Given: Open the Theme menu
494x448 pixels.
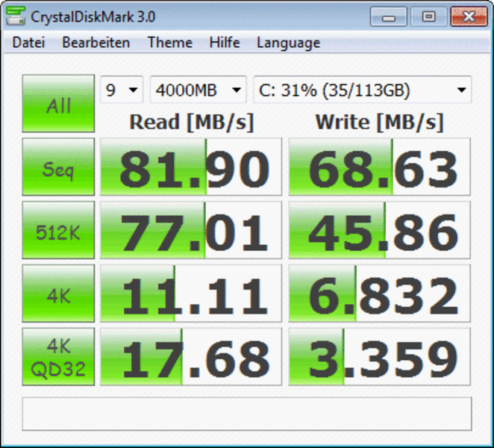Looking at the screenshot, I should click(170, 43).
